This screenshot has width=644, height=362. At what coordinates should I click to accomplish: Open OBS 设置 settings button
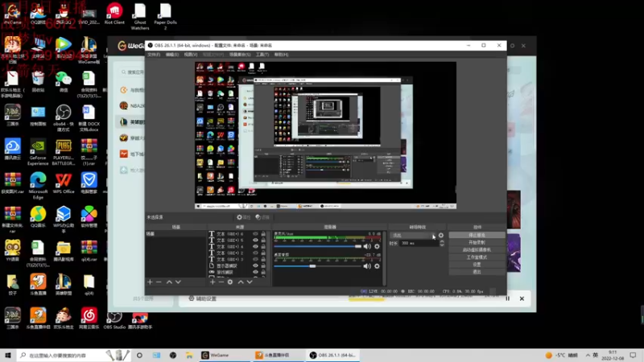477,265
